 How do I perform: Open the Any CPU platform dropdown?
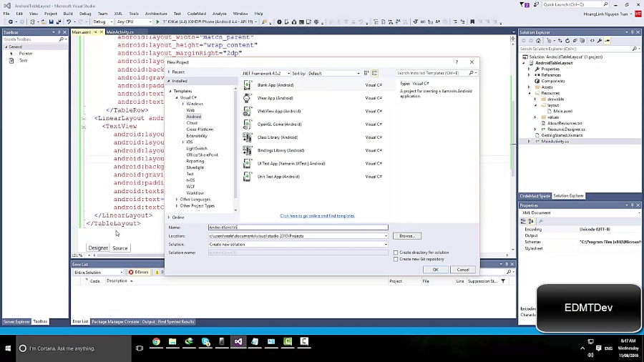134,21
